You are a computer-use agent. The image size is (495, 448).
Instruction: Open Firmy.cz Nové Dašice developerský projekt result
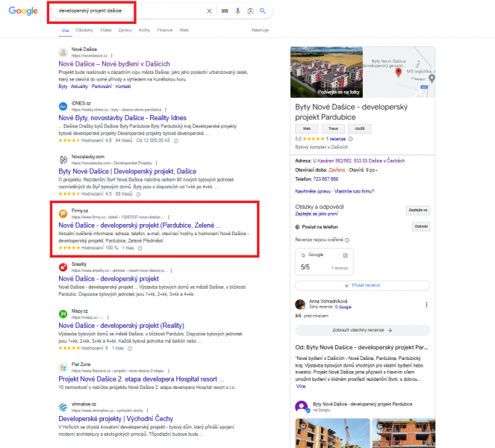(x=140, y=225)
